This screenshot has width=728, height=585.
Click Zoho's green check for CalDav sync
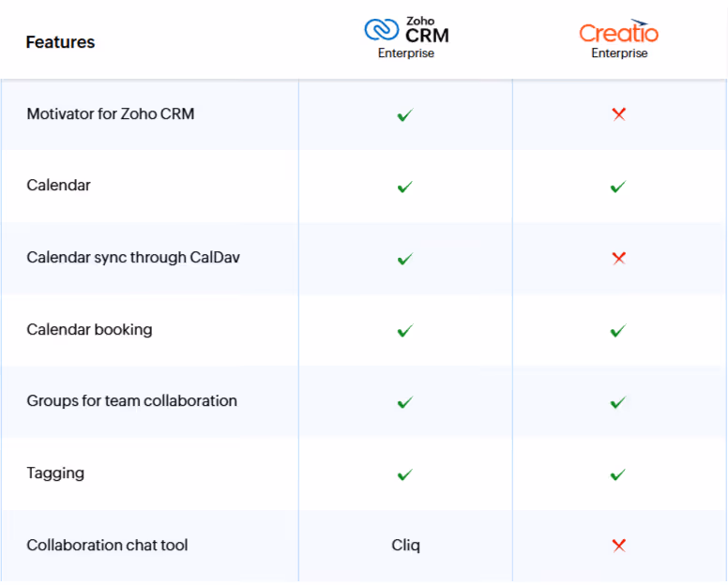pos(405,259)
